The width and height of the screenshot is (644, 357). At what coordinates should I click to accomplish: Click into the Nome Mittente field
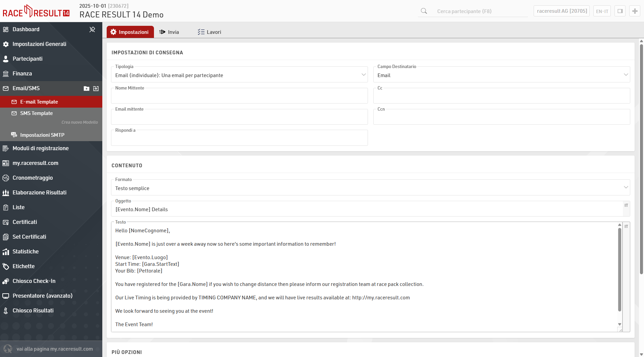(239, 97)
